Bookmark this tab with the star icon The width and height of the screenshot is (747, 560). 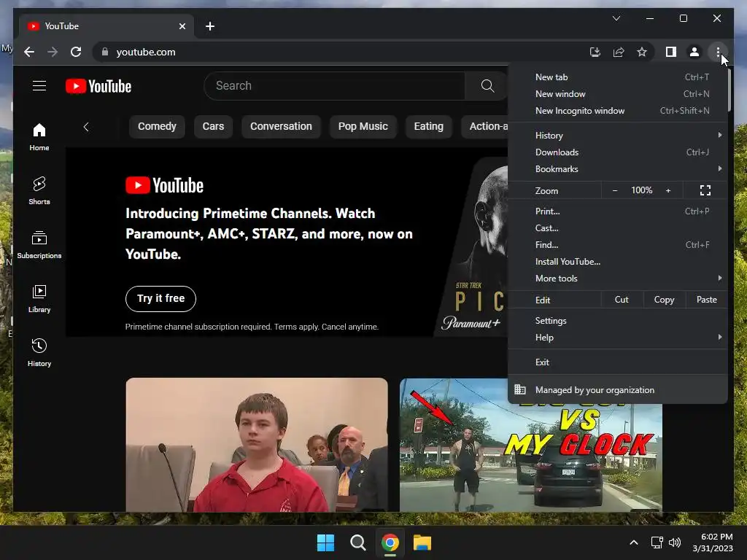(642, 52)
